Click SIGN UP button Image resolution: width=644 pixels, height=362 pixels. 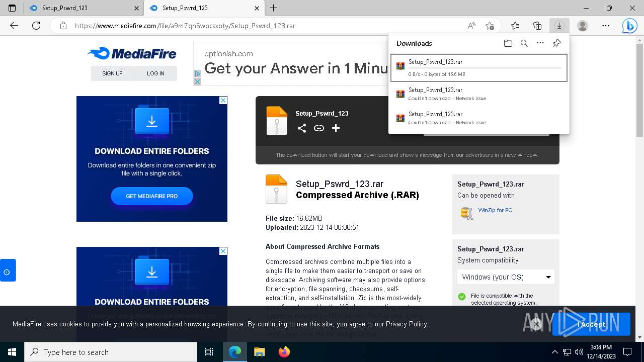click(x=112, y=73)
